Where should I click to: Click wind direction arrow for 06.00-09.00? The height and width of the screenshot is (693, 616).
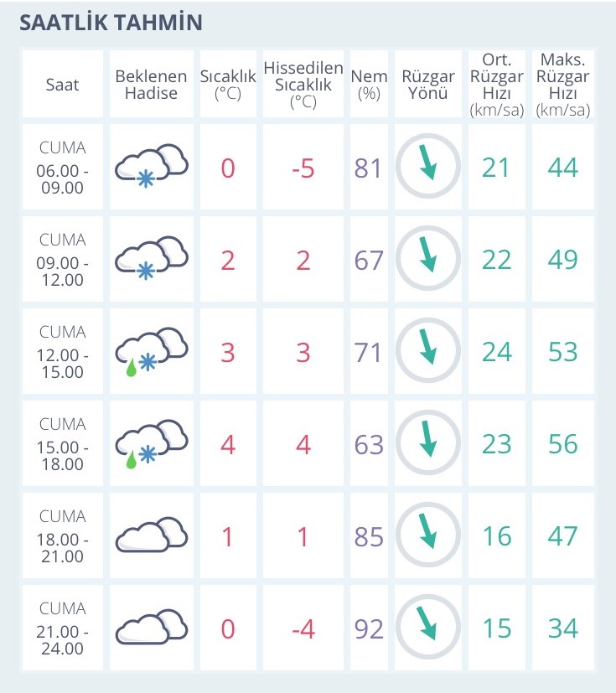427,166
